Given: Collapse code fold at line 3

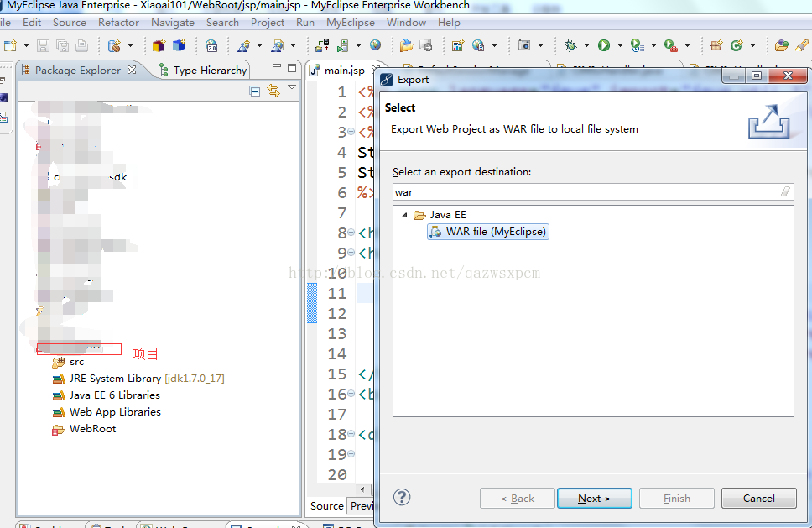Looking at the screenshot, I should [x=351, y=132].
